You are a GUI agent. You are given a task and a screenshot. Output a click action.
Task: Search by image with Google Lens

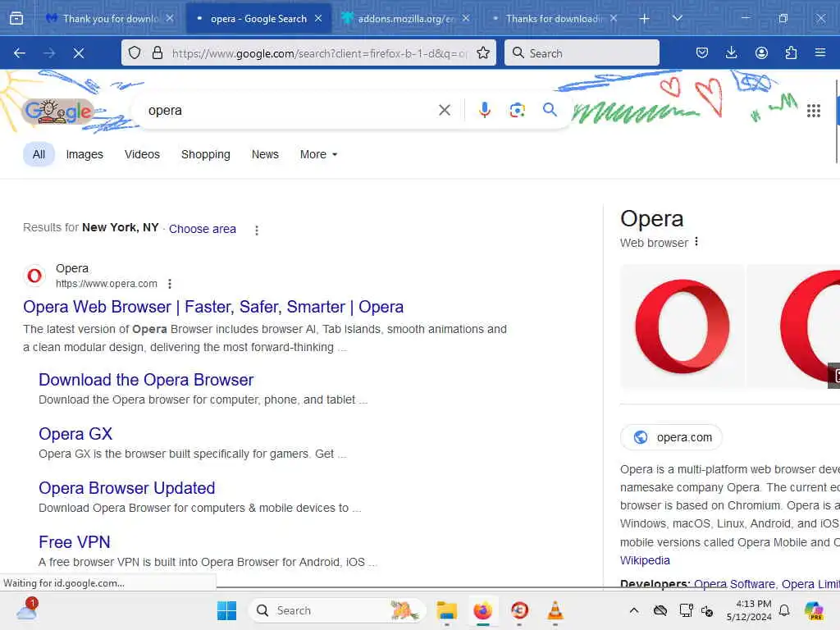pyautogui.click(x=517, y=110)
